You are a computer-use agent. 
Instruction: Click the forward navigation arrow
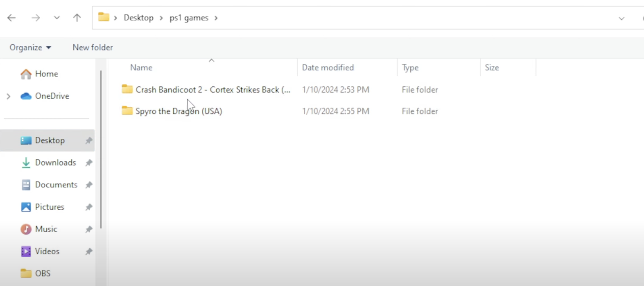click(x=36, y=18)
